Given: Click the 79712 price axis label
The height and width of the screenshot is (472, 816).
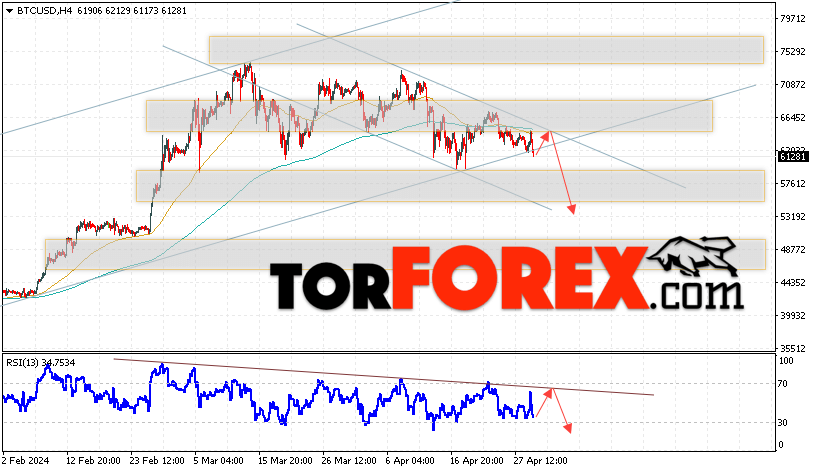Looking at the screenshot, I should point(793,19).
